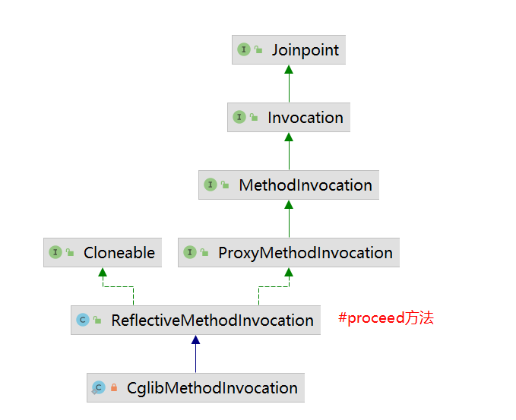The height and width of the screenshot is (420, 516).
Task: Click the green arrow between Invocation and Joinpoint
Action: tap(289, 84)
